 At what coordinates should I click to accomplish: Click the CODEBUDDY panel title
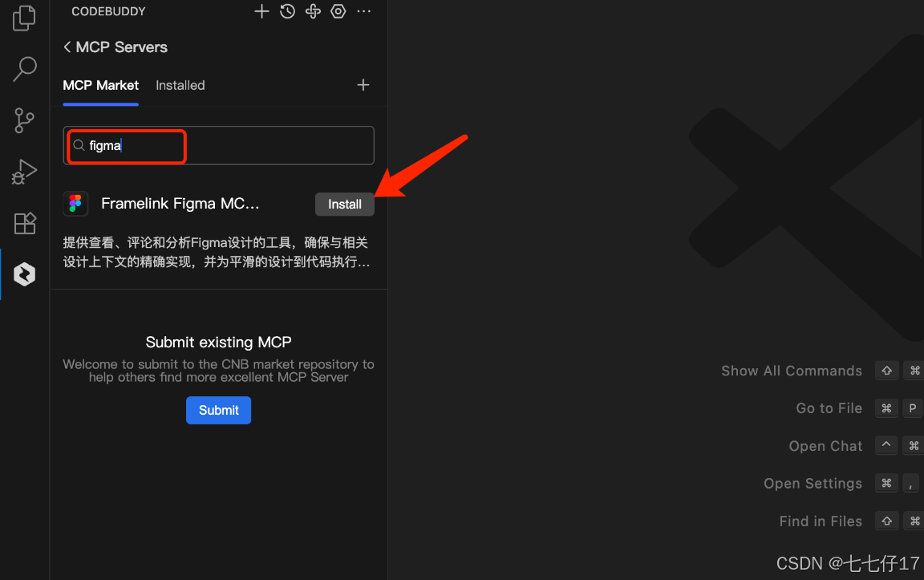[108, 11]
